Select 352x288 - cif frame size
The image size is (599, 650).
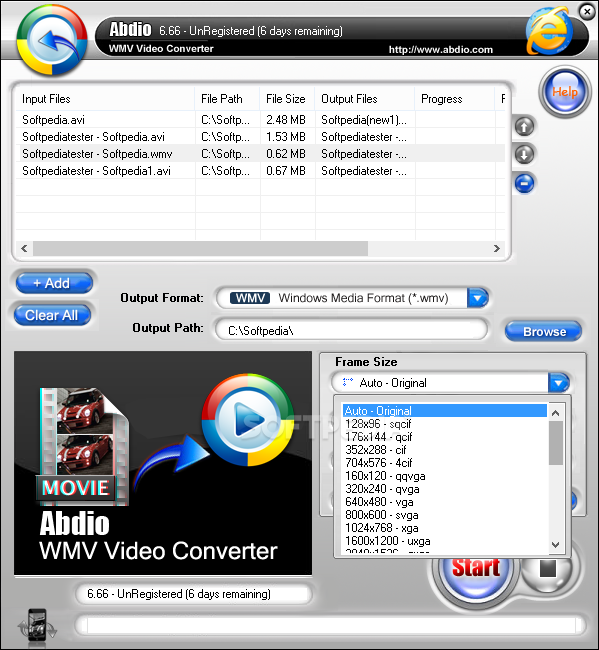pyautogui.click(x=444, y=450)
